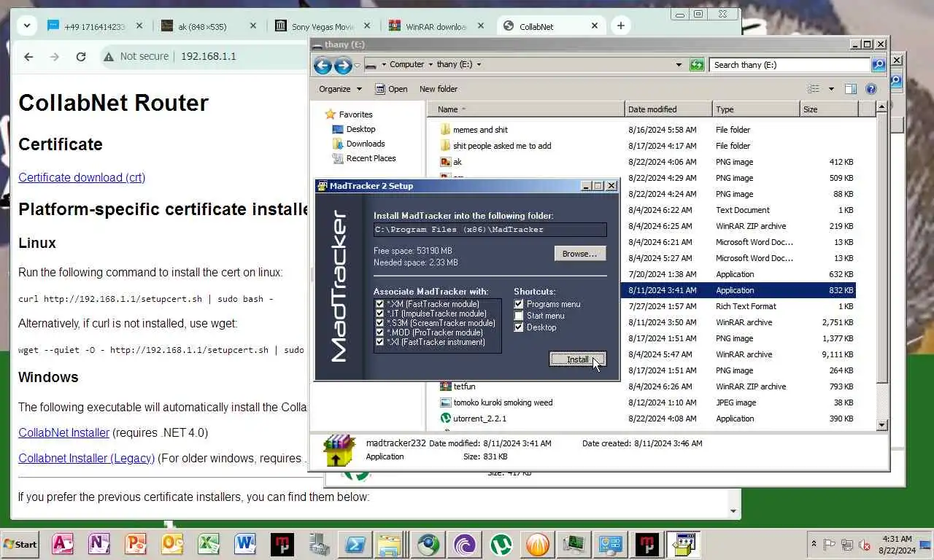This screenshot has height=560, width=934.
Task: Uncheck the .MOD ProTracker module association
Action: pyautogui.click(x=379, y=332)
